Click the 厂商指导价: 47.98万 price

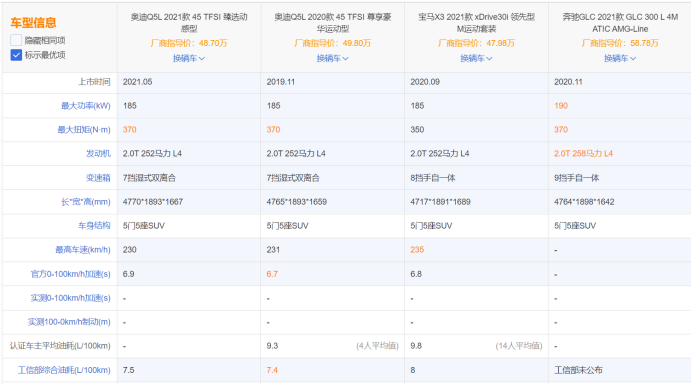(476, 43)
